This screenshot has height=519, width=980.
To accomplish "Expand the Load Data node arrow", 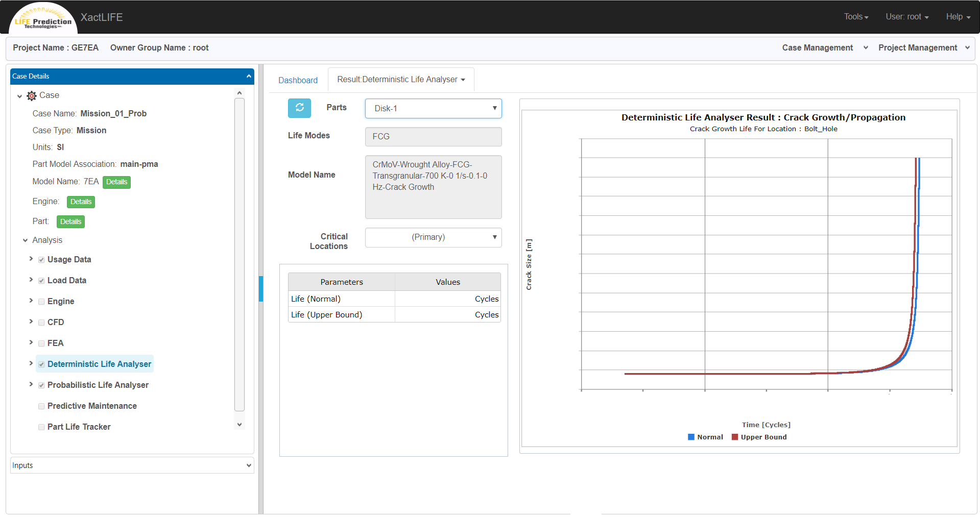I will point(31,280).
